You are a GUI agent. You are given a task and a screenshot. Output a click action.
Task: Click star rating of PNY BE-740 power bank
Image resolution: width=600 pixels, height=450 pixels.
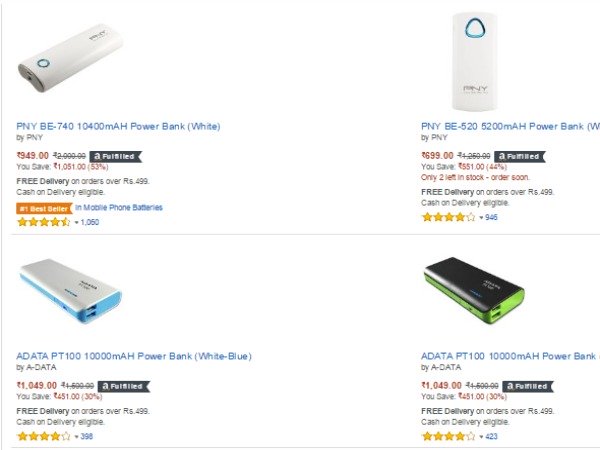(x=44, y=222)
